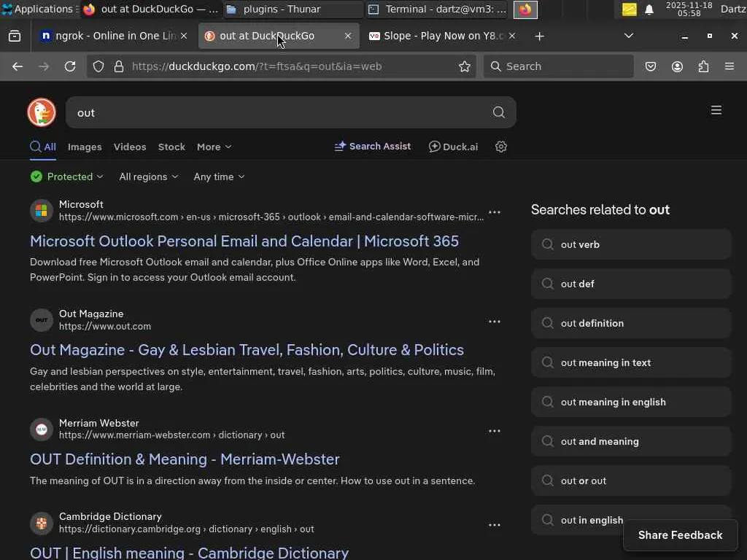This screenshot has height=560, width=747.
Task: Open the DuckDuckGo hamburger side menu
Action: click(x=716, y=111)
